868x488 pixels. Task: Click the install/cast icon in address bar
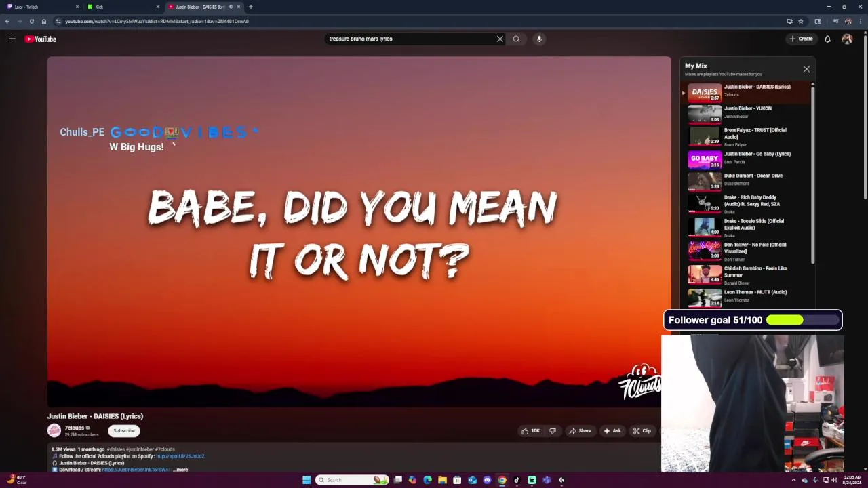point(789,21)
